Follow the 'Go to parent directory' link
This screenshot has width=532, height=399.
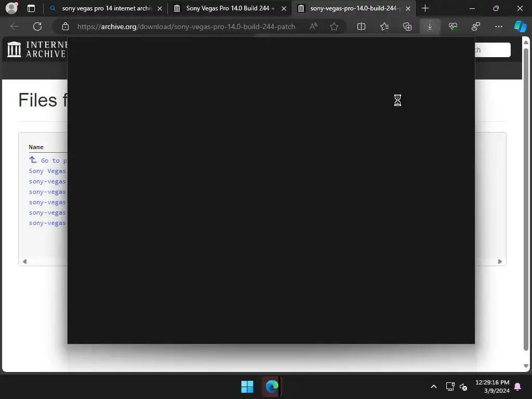pos(47,161)
